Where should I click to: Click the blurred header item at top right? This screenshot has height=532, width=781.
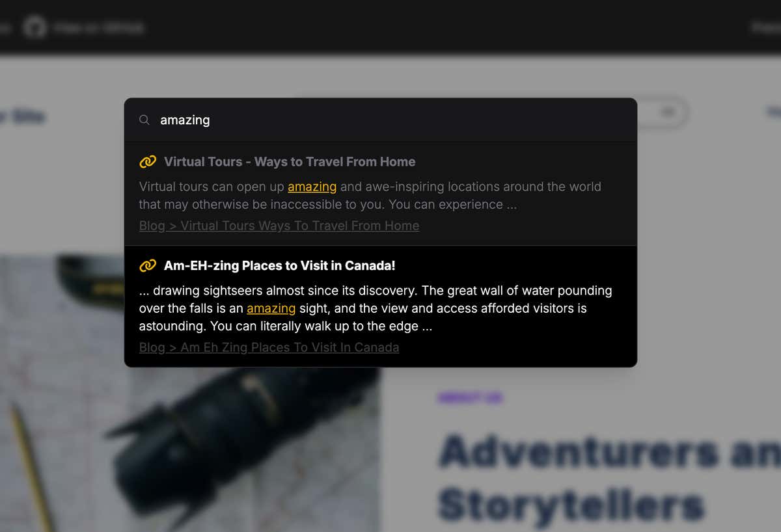click(766, 27)
